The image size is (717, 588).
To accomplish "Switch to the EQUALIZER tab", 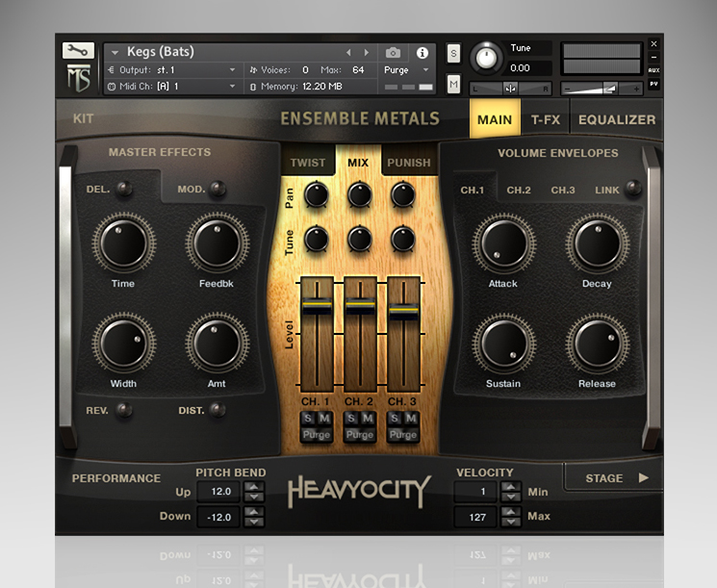I will tap(617, 119).
